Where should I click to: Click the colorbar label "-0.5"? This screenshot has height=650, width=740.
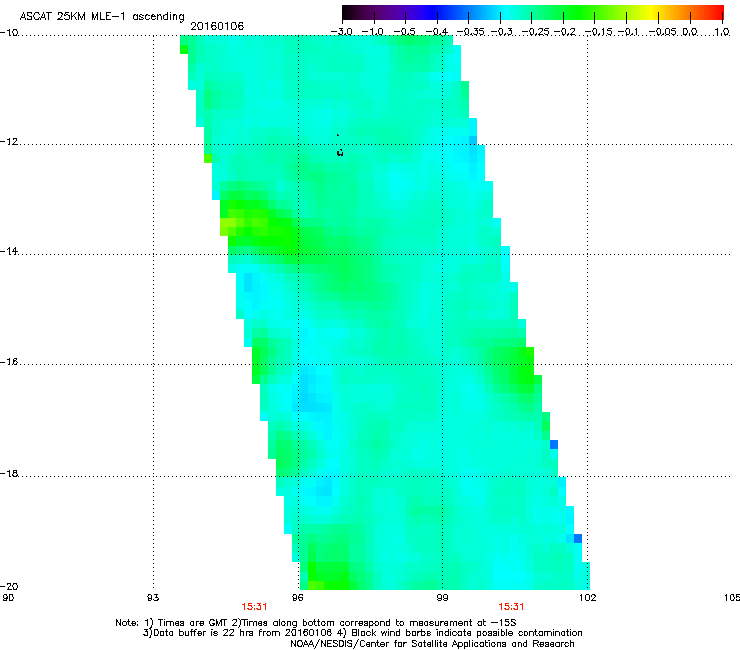click(404, 32)
